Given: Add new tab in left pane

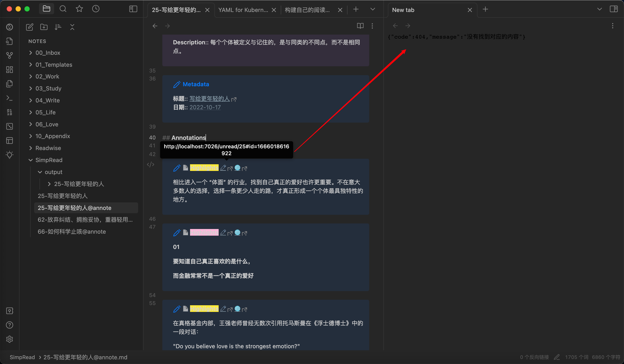Looking at the screenshot, I should tap(356, 9).
